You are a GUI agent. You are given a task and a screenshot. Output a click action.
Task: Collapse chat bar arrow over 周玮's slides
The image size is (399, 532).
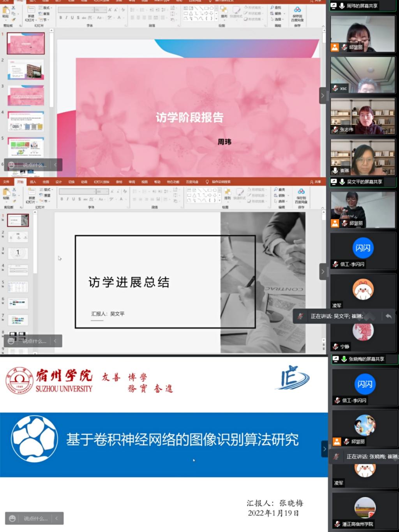click(x=55, y=165)
